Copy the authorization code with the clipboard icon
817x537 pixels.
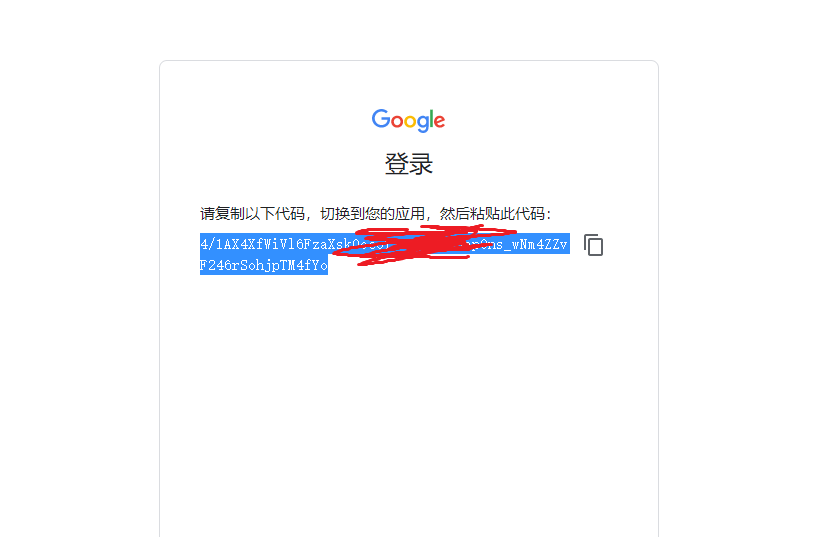(x=593, y=245)
